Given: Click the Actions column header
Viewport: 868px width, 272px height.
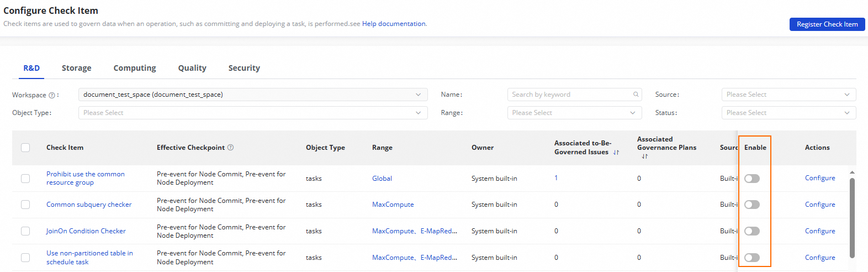Looking at the screenshot, I should [x=817, y=148].
